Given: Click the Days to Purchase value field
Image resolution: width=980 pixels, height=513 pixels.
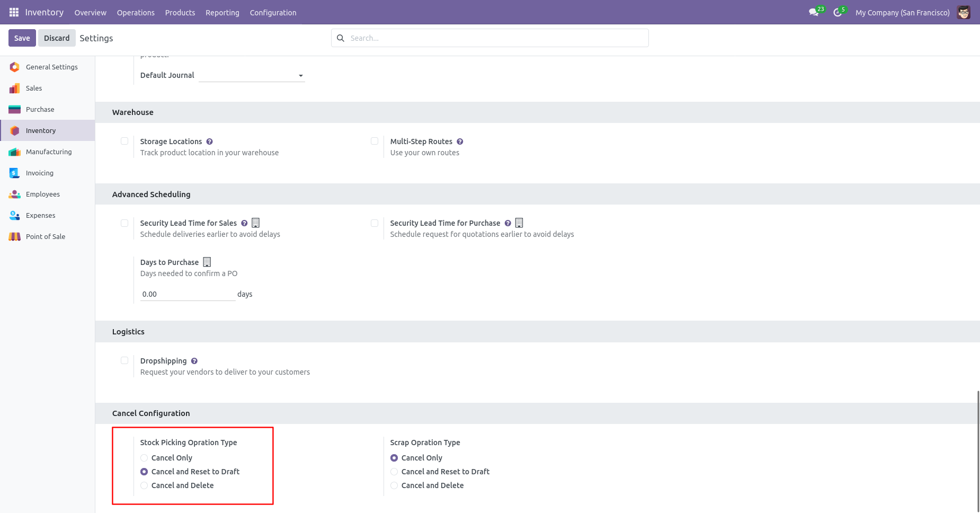Looking at the screenshot, I should [x=188, y=294].
